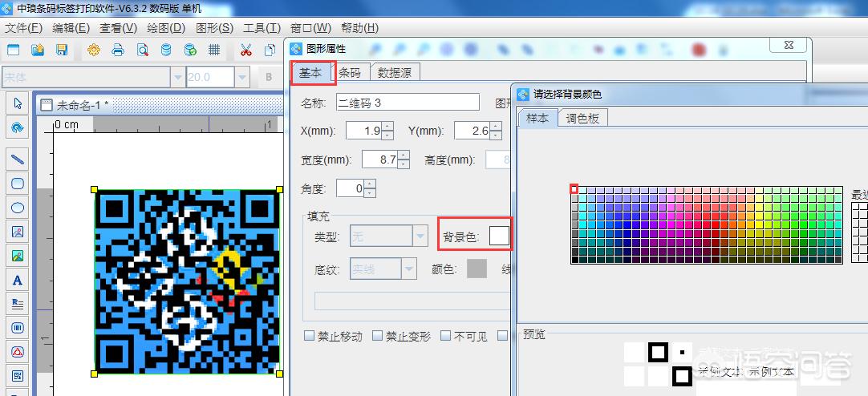The width and height of the screenshot is (868, 396).
Task: Select the QR code on the canvas
Action: coord(187,282)
